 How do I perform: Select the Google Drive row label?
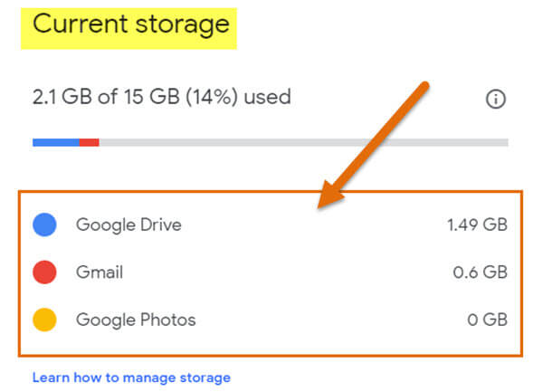(129, 225)
